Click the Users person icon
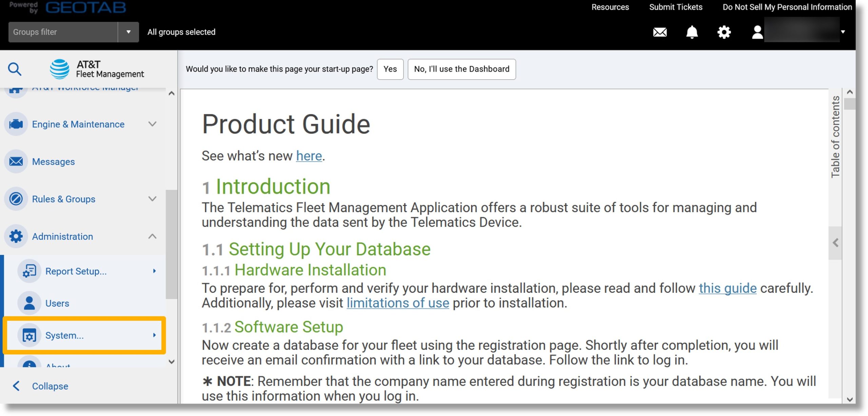This screenshot has width=868, height=416. pos(29,303)
